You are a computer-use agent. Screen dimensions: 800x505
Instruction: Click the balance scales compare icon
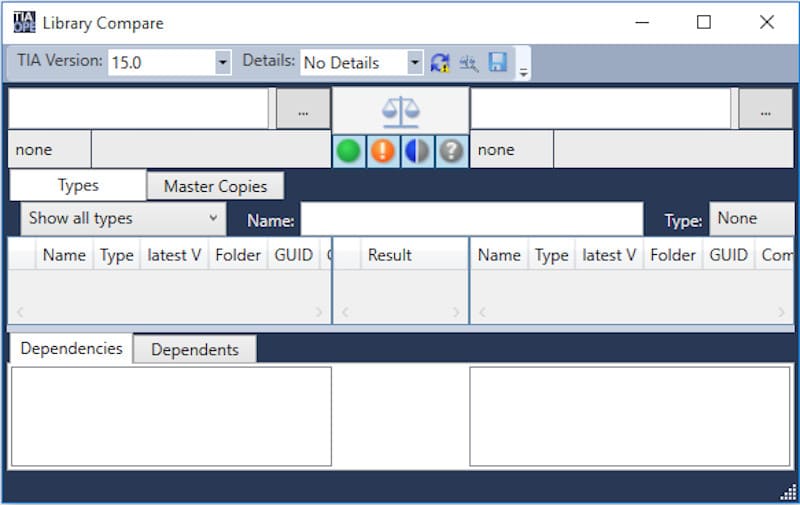(x=400, y=111)
